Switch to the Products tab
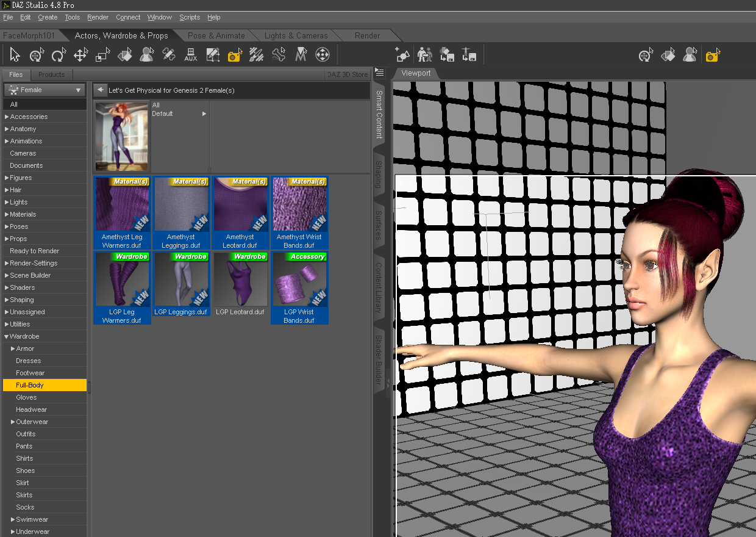 51,74
